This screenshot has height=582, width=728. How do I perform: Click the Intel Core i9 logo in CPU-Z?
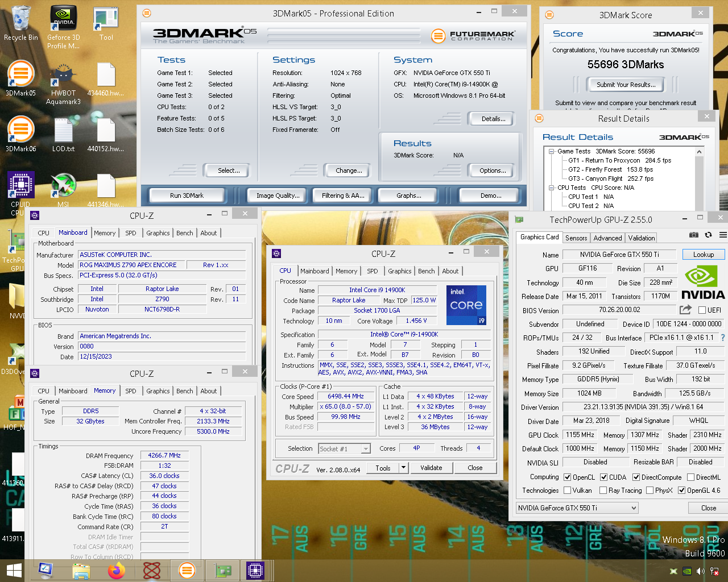point(466,305)
